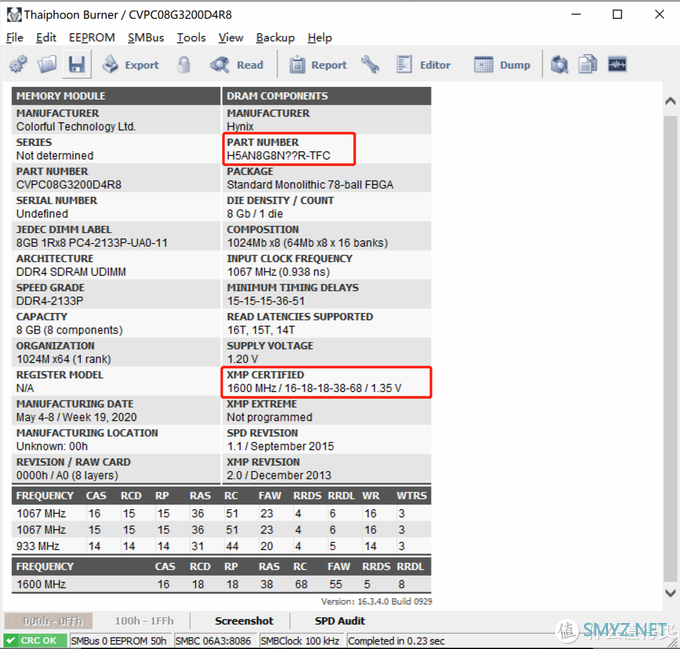This screenshot has width=680, height=649.
Task: Click the SPD Audit button
Action: click(340, 621)
